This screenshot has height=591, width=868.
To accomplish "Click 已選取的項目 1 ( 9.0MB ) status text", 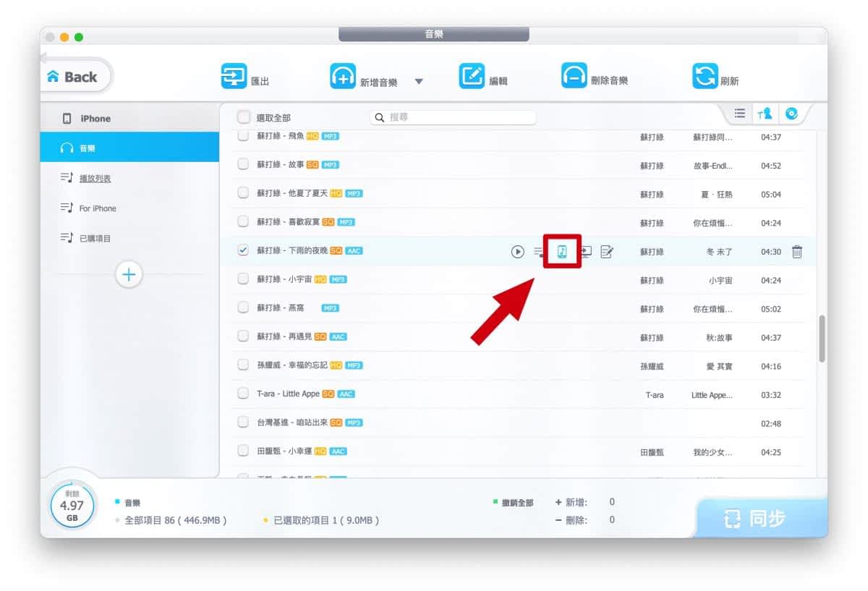I will [x=326, y=520].
